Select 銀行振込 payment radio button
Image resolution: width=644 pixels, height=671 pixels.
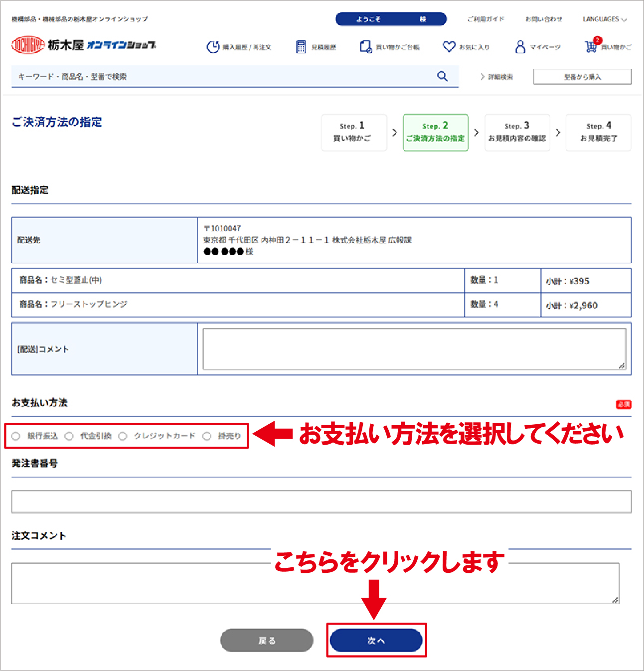pos(16,436)
